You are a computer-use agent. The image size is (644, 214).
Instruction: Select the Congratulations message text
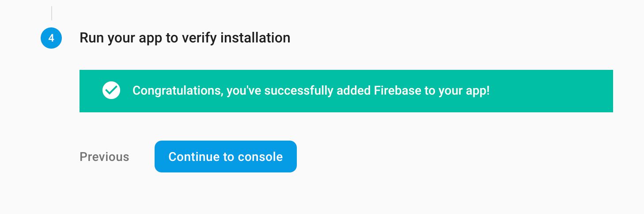pyautogui.click(x=311, y=91)
